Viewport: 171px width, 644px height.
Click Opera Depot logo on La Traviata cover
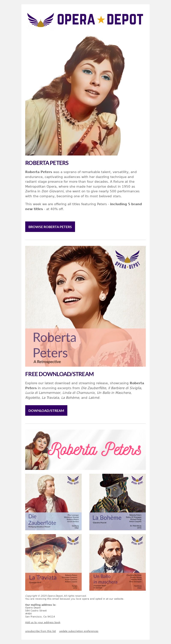tap(73, 541)
